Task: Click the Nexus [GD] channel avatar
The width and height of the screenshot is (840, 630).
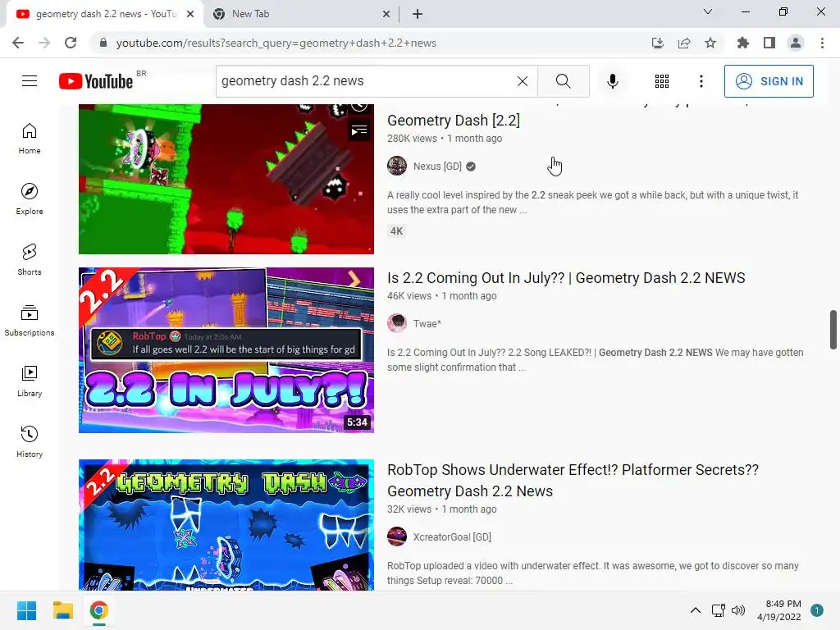Action: pos(397,166)
